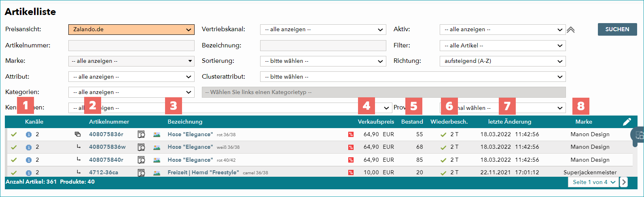Open the Vertriebskanal dropdown
Image resolution: width=644 pixels, height=197 pixels.
point(323,30)
